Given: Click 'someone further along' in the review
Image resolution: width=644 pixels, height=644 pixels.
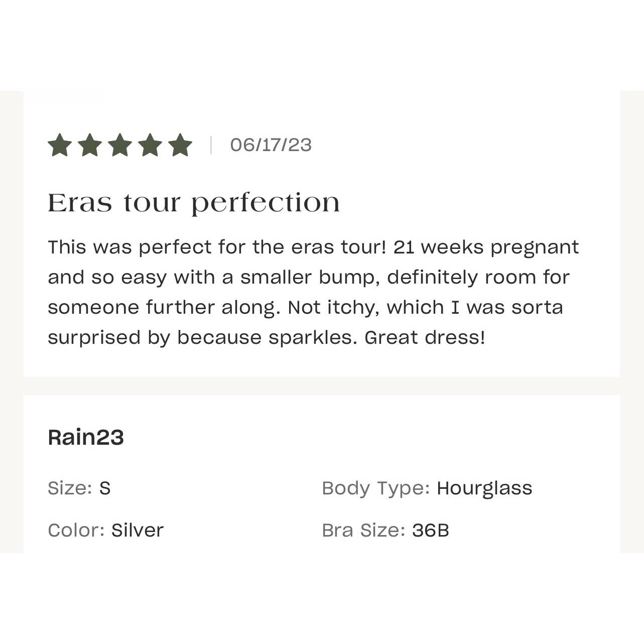Looking at the screenshot, I should [x=163, y=307].
